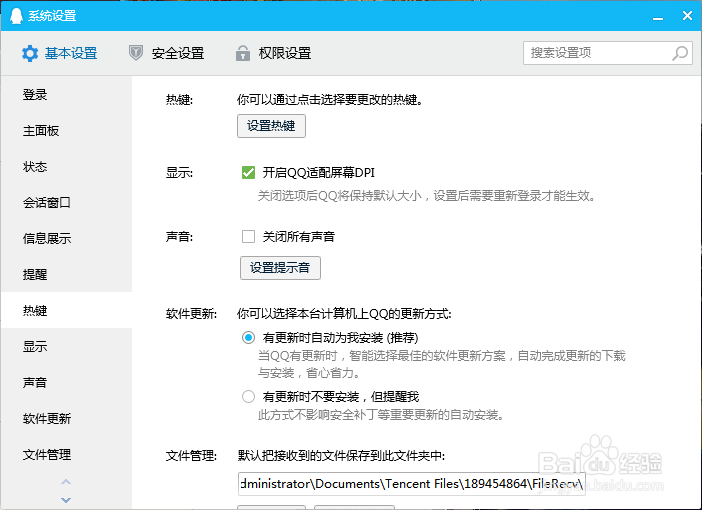Enable 关闭所有声音 checkbox

click(x=248, y=236)
